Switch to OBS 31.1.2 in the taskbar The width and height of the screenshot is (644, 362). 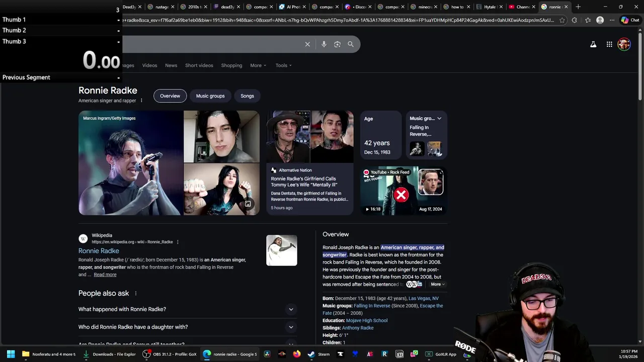[170, 354]
